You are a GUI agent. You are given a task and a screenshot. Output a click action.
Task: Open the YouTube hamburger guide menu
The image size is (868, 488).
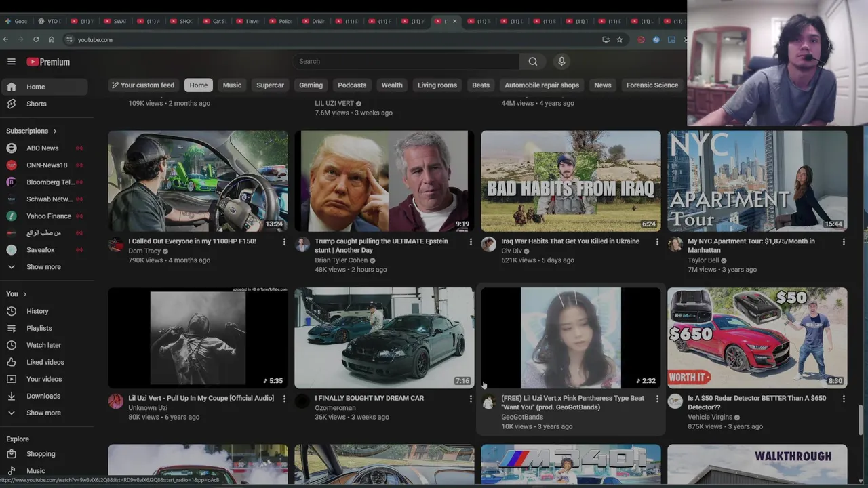point(12,62)
